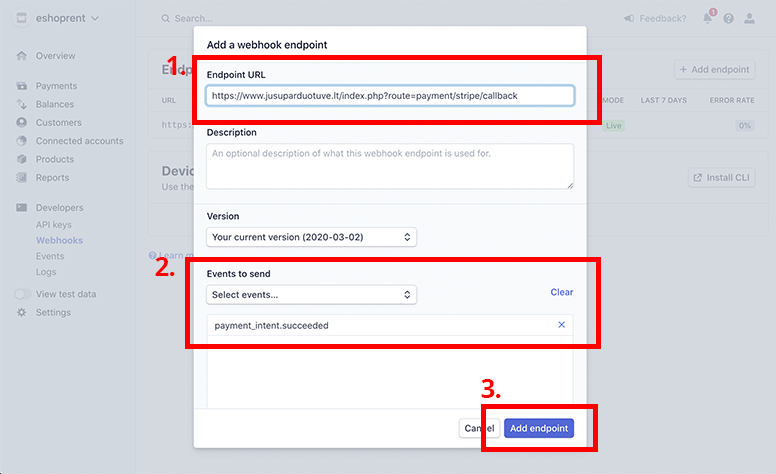The width and height of the screenshot is (776, 474).
Task: Click the Settings gear icon in sidebar
Action: tap(21, 312)
